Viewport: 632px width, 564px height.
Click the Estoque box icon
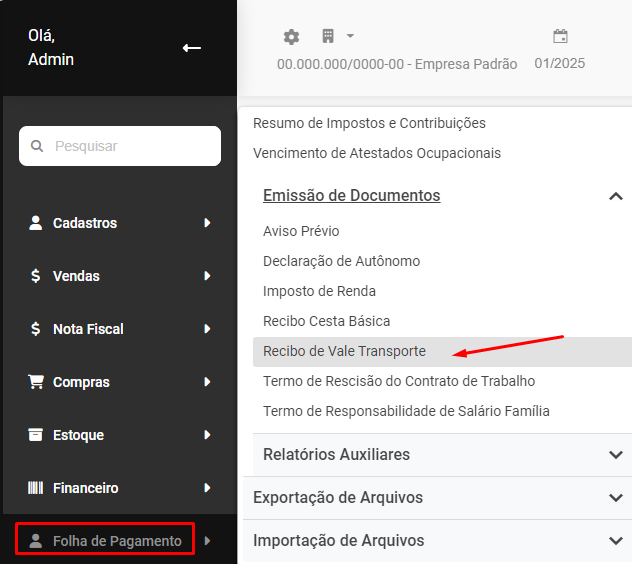[x=36, y=435]
